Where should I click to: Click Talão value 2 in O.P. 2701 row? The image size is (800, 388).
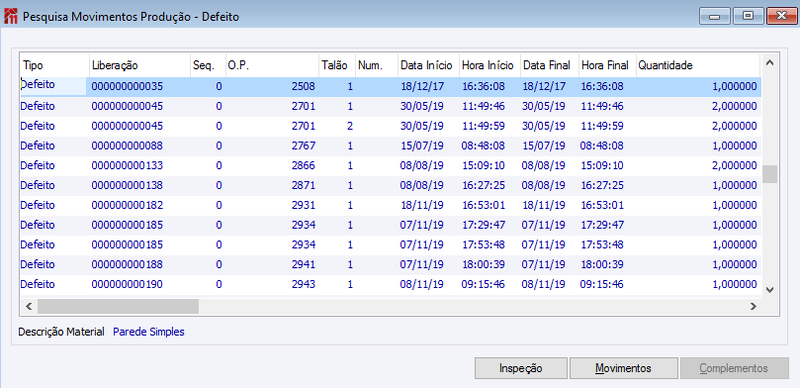[x=350, y=126]
